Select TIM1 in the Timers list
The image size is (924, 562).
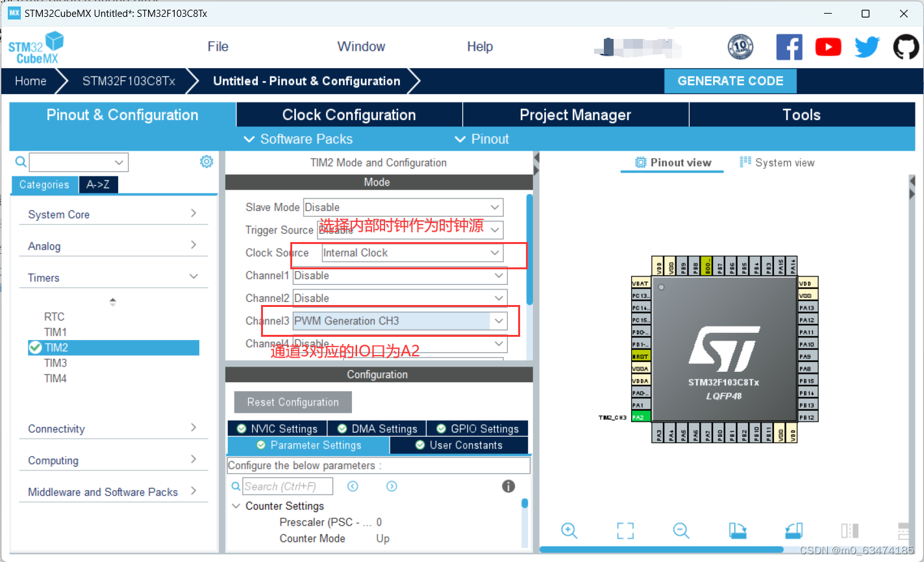[x=55, y=332]
